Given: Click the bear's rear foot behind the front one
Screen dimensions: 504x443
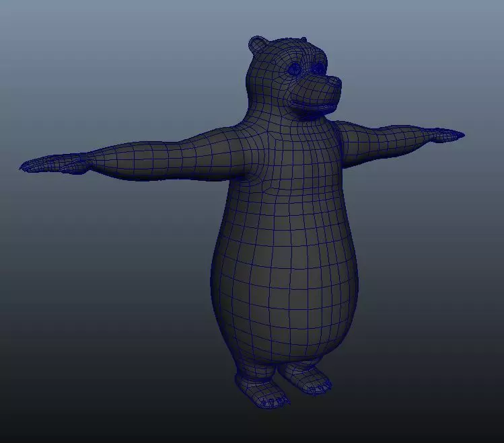Looking at the screenshot, I should (x=305, y=378).
